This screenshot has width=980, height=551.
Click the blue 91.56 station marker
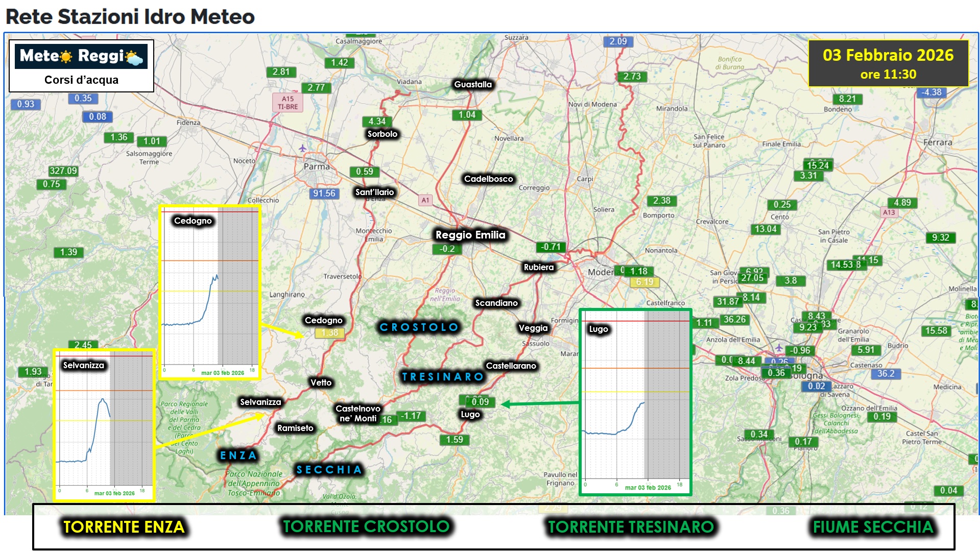click(x=324, y=193)
